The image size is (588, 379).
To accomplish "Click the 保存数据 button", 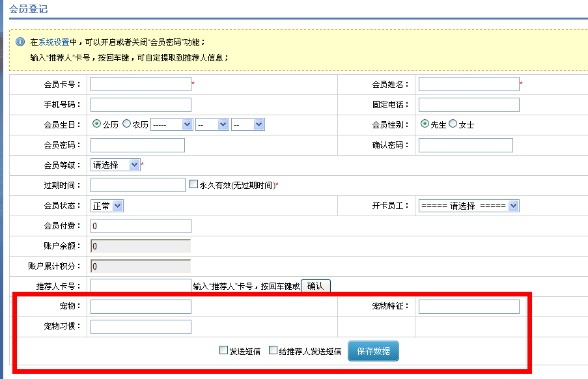I will (373, 350).
